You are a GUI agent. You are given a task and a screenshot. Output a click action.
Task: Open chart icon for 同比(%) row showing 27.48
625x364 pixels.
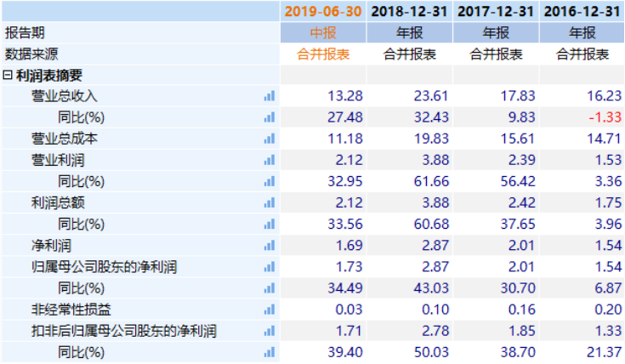point(270,117)
